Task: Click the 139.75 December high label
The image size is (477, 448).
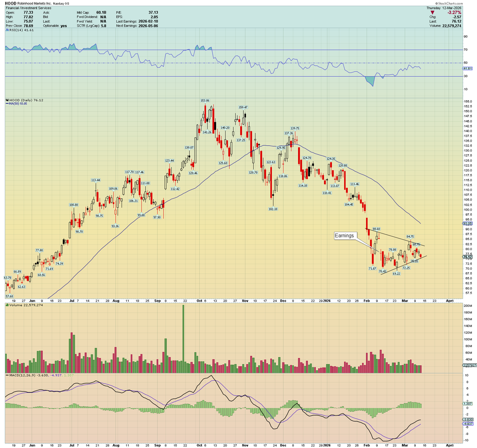Action: coord(295,128)
